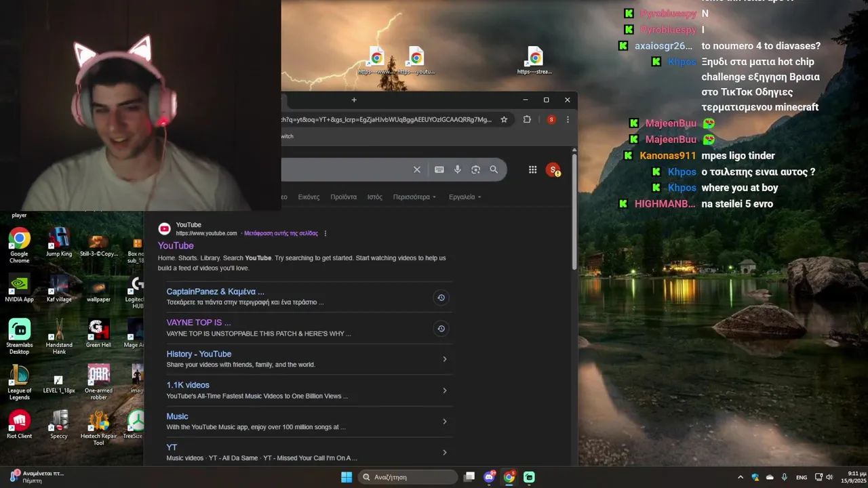
Task: Open the Jump King desktop shortcut
Action: [x=59, y=243]
